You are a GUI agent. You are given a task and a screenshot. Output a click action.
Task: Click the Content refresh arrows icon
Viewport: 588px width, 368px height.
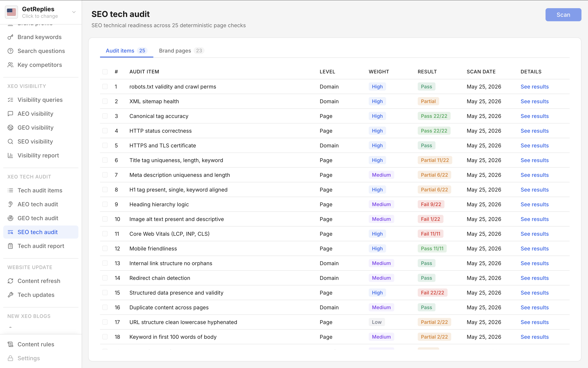(10, 281)
